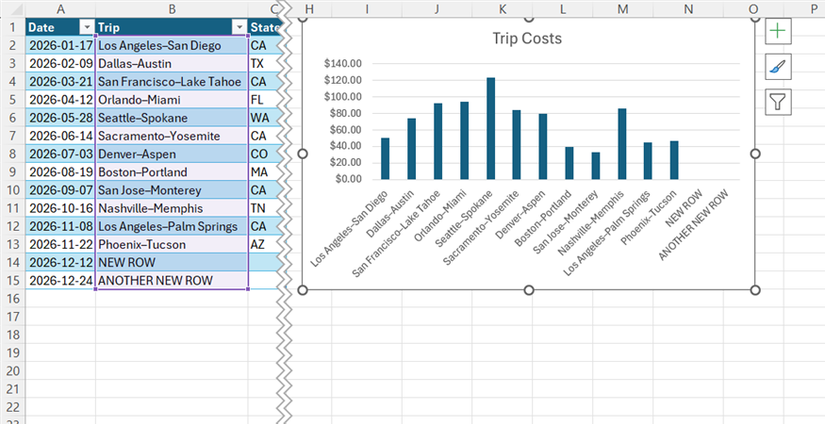Click the San Jose–Monterey trip cell

[172, 190]
